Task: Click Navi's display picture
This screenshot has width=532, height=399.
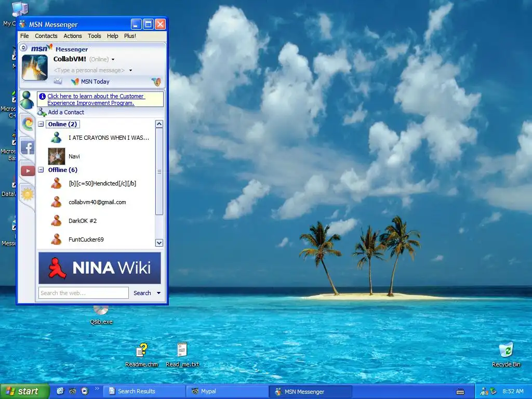Action: pos(56,156)
